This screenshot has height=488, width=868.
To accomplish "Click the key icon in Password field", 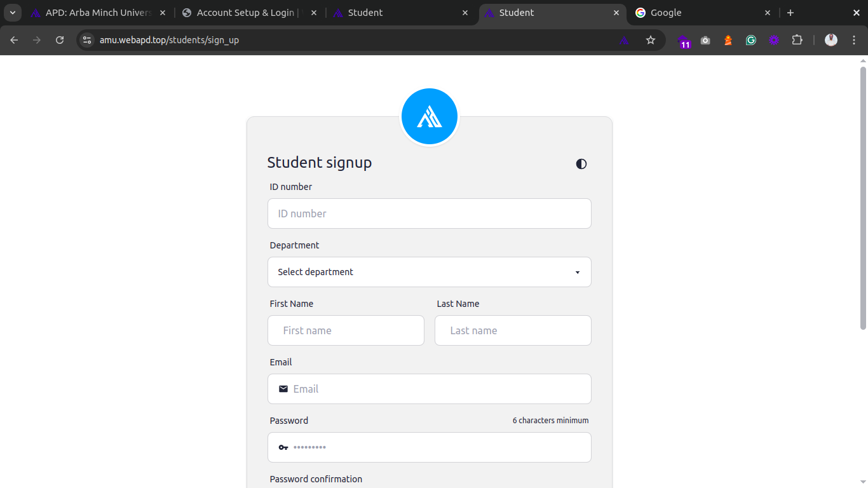I will (x=283, y=447).
